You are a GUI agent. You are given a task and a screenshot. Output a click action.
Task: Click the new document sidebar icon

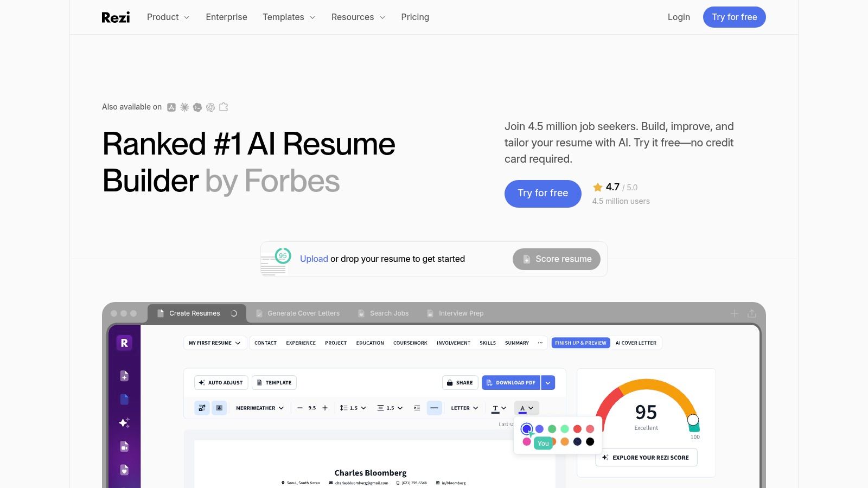pyautogui.click(x=124, y=376)
